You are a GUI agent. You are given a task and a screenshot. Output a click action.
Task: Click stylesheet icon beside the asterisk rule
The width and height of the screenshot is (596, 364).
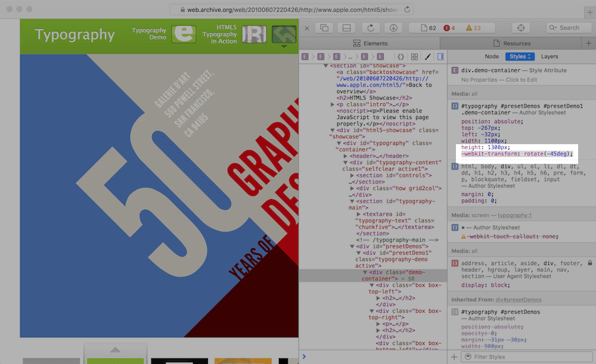point(455,227)
